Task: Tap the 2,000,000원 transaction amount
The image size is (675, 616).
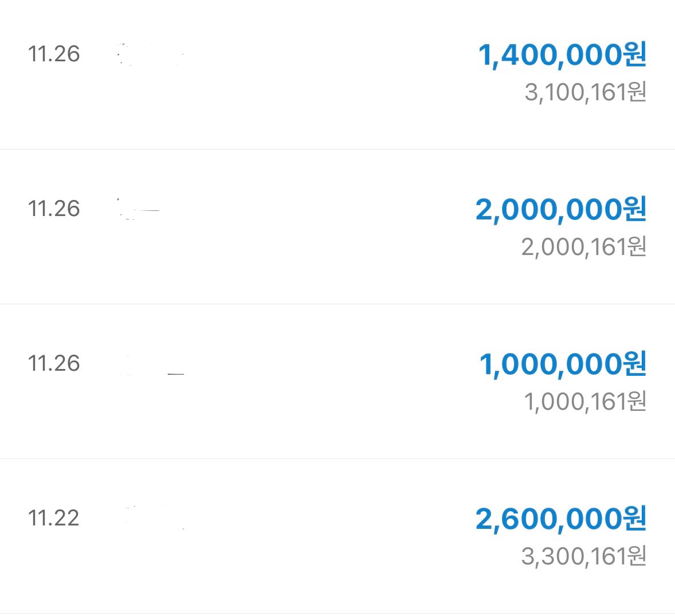Action: click(560, 210)
